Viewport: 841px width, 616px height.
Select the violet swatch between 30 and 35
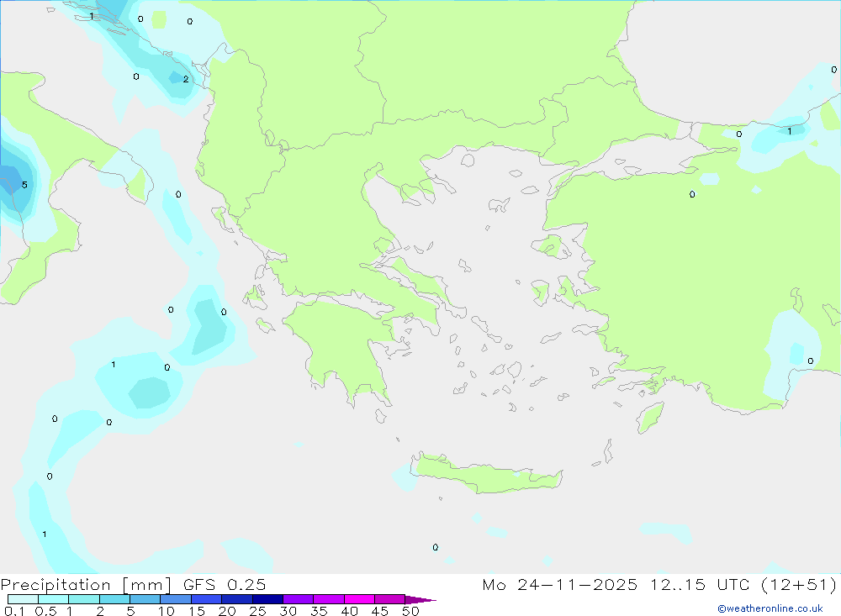click(x=299, y=599)
